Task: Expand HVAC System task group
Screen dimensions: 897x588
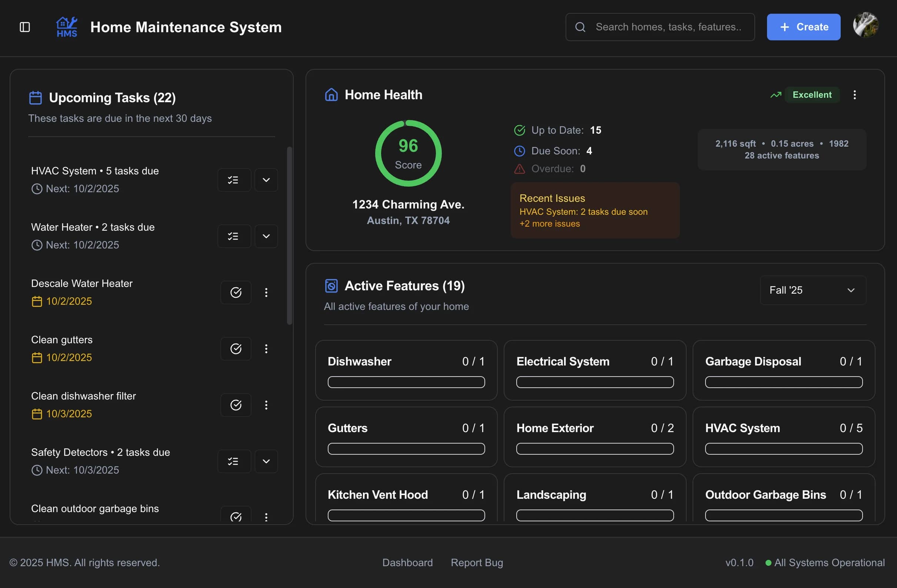Action: 266,180
